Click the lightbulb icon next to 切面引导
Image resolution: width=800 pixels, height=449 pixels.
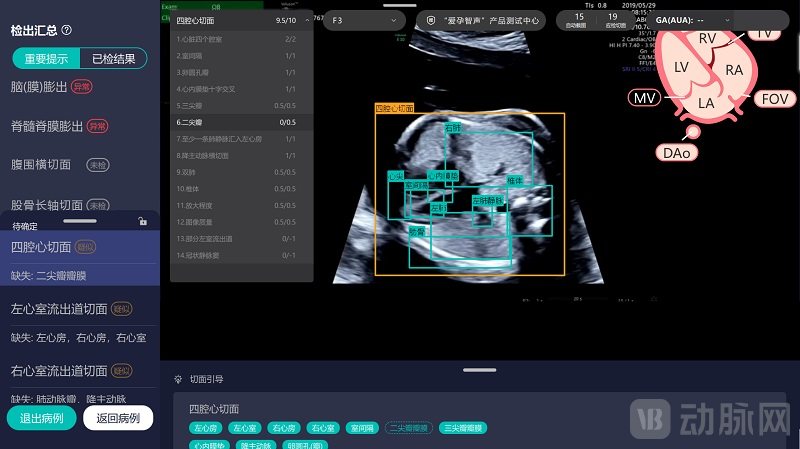(x=178, y=379)
